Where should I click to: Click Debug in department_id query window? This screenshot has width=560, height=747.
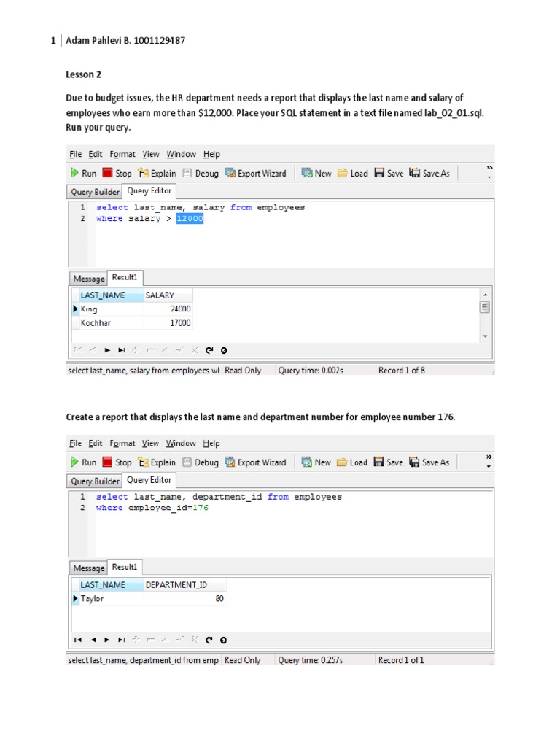point(201,462)
